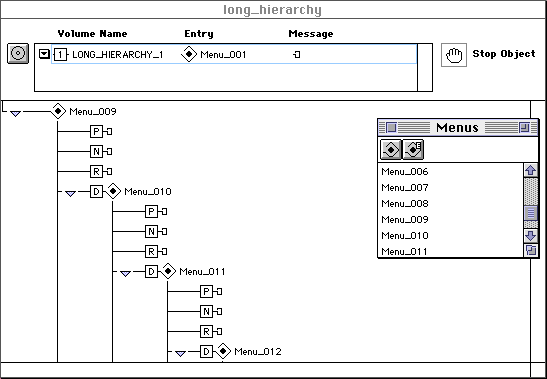Screen dimensions: 547x379
Task: Click the Menu_010 diamond icon in tree
Action: point(113,191)
